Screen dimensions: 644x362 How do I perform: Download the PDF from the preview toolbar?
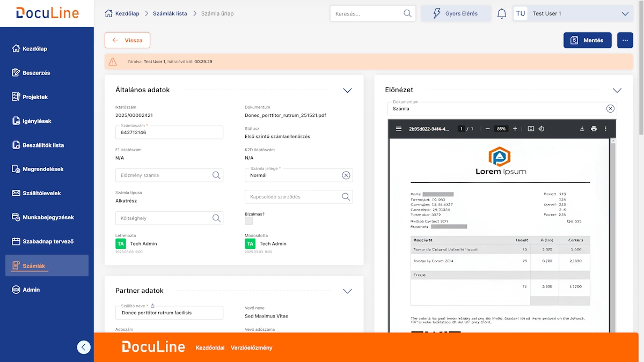click(x=582, y=129)
